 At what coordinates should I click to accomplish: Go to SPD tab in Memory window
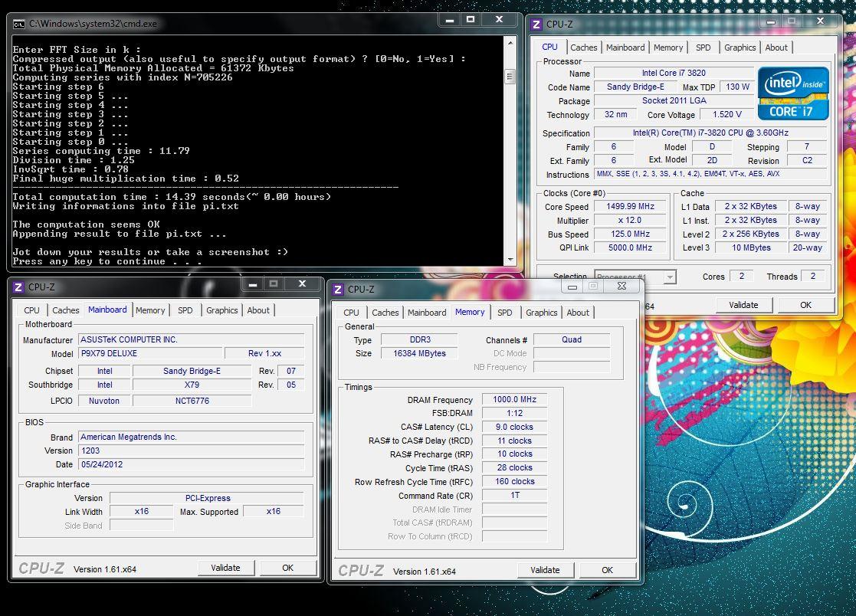505,313
